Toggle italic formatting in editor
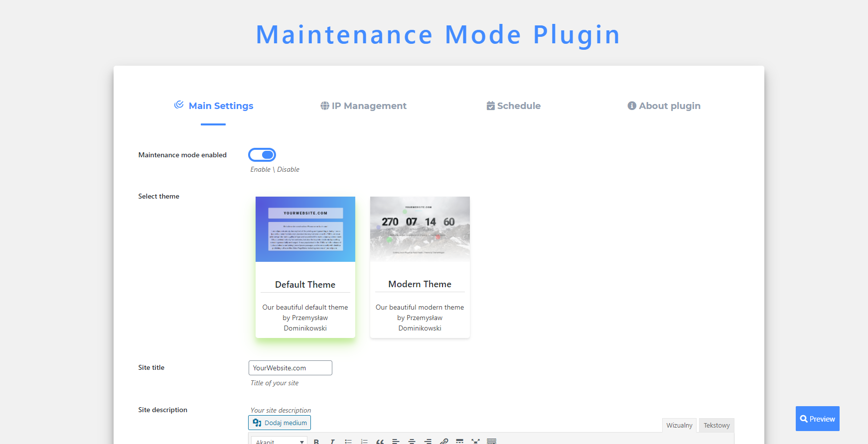 click(332, 442)
